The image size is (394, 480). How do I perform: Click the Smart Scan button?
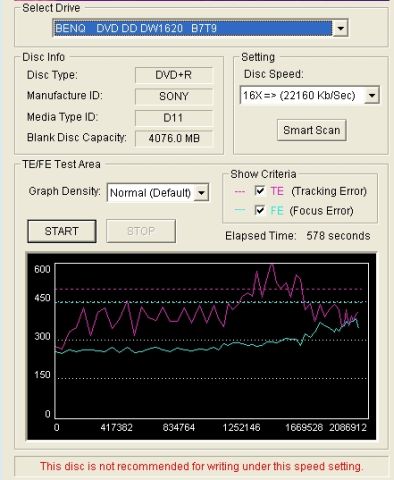312,130
